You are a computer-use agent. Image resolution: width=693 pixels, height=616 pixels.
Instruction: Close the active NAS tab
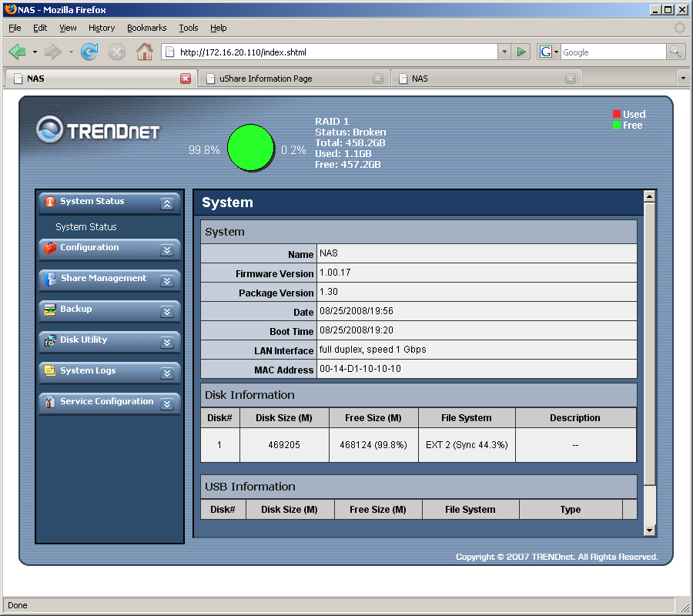pos(186,79)
